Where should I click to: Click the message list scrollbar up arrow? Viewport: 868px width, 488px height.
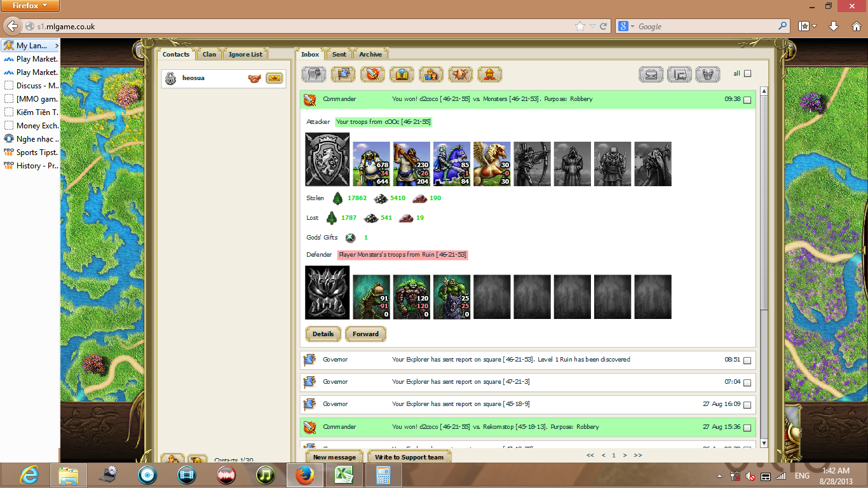click(x=764, y=91)
